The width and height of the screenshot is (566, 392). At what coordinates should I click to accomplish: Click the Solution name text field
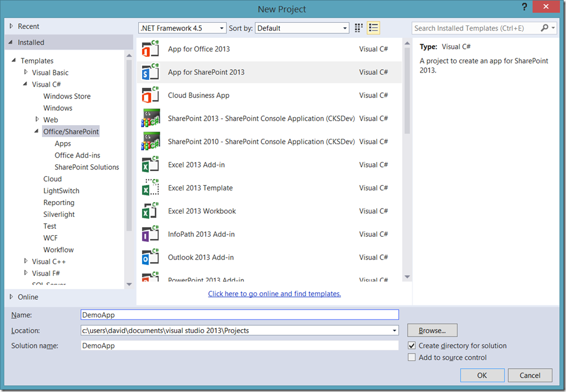(240, 346)
